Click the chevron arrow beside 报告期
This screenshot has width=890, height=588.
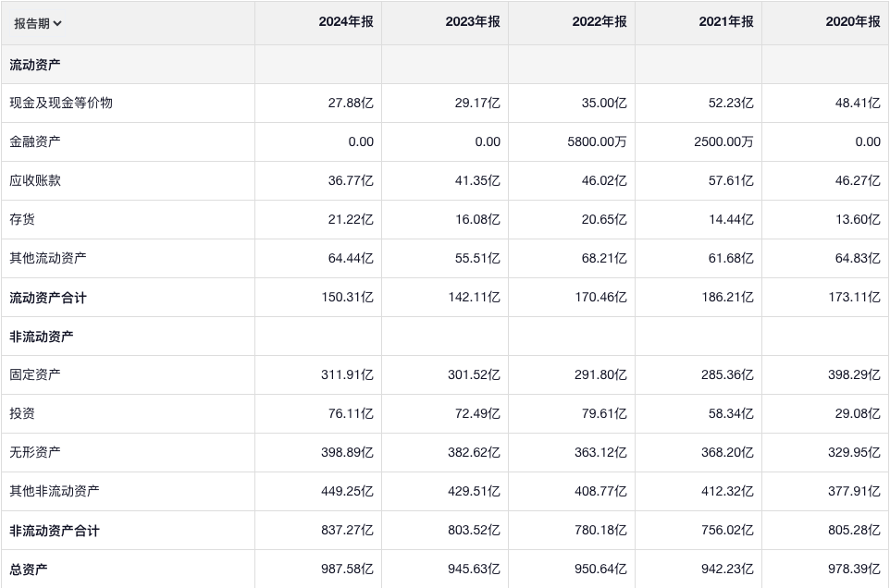click(58, 23)
